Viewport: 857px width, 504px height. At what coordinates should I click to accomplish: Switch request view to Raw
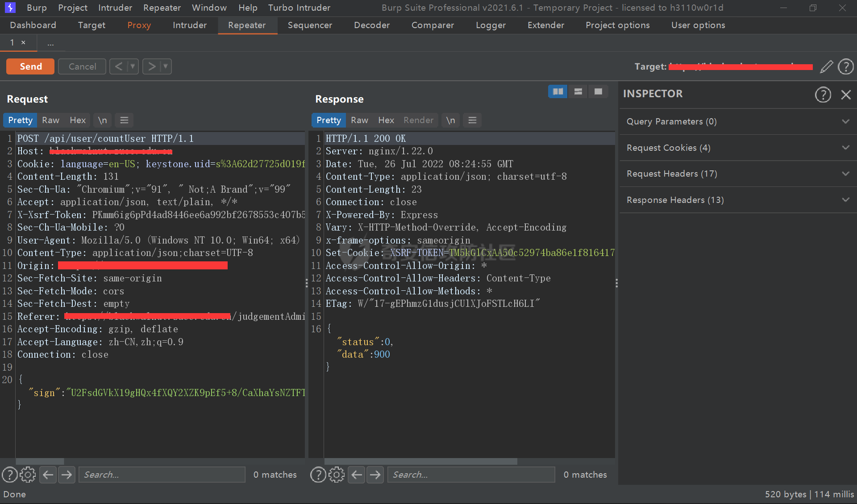tap(50, 120)
